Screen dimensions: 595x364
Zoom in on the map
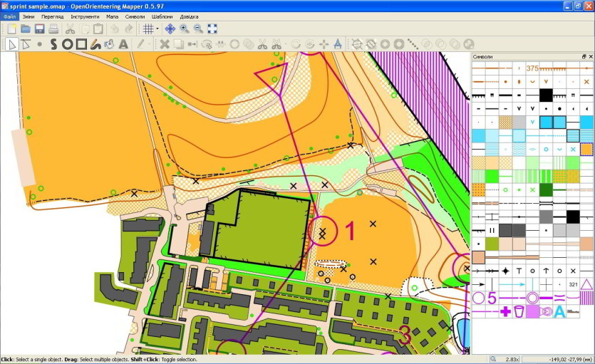point(184,28)
